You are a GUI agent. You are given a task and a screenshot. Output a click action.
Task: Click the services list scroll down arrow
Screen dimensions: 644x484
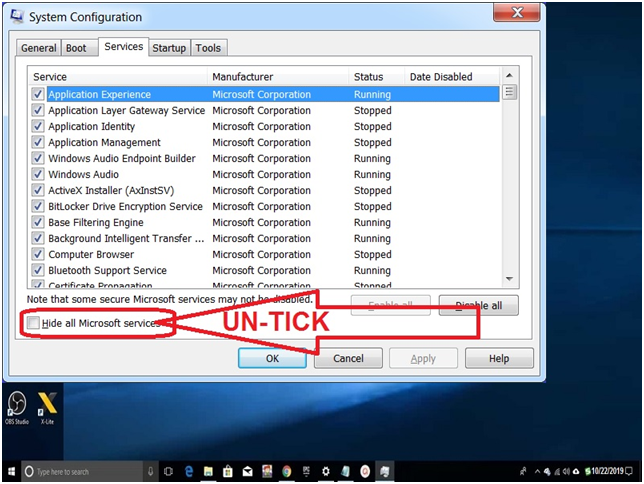tap(509, 279)
